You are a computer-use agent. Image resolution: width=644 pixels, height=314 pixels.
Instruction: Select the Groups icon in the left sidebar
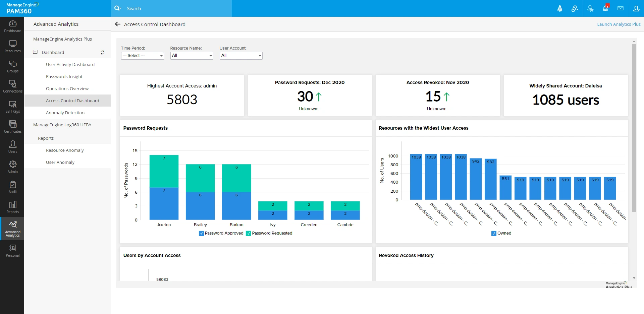12,66
